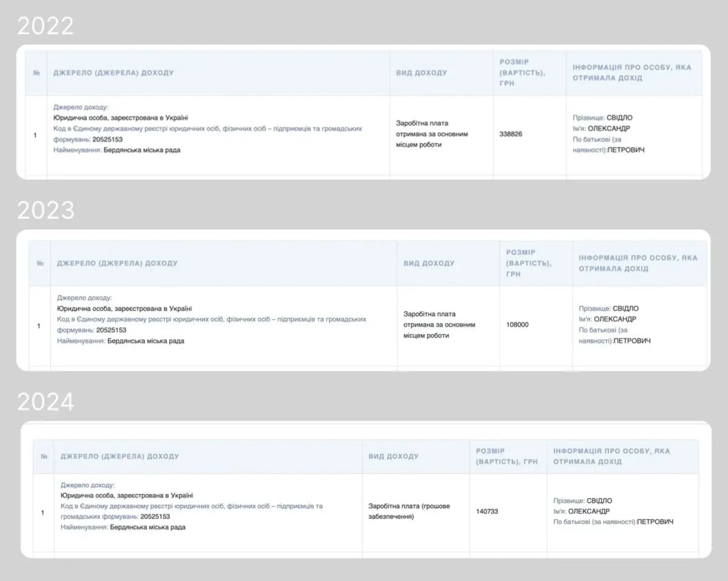
Task: Click 'РОЗМІР (ВАРТІСТЬ), ГРН' header in 2023 table
Action: 529,264
